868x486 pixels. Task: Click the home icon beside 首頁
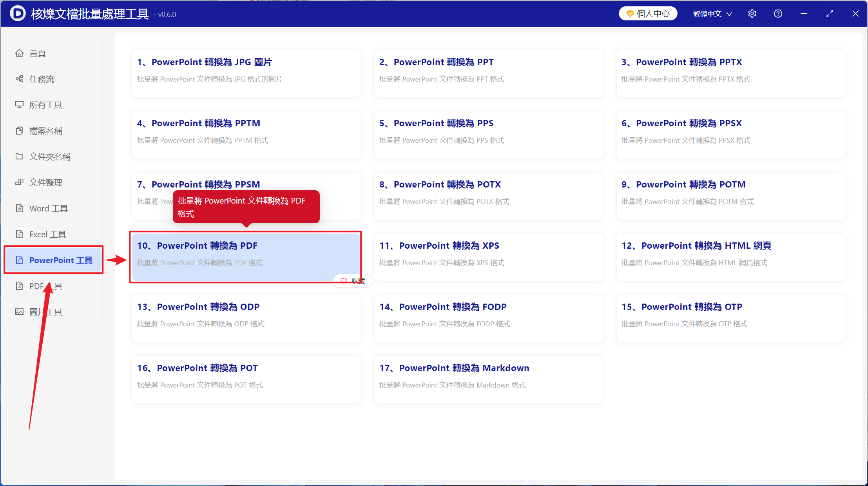[x=19, y=53]
